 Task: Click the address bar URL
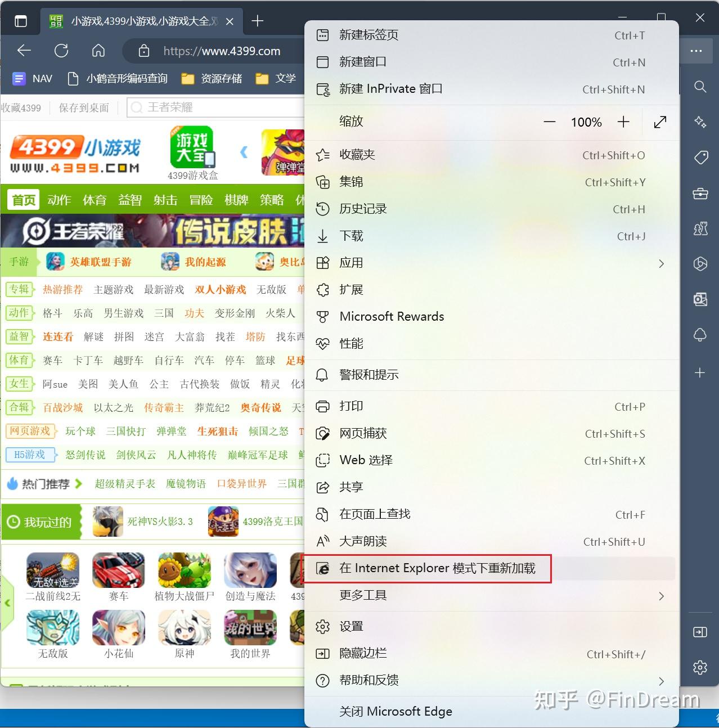tap(222, 51)
